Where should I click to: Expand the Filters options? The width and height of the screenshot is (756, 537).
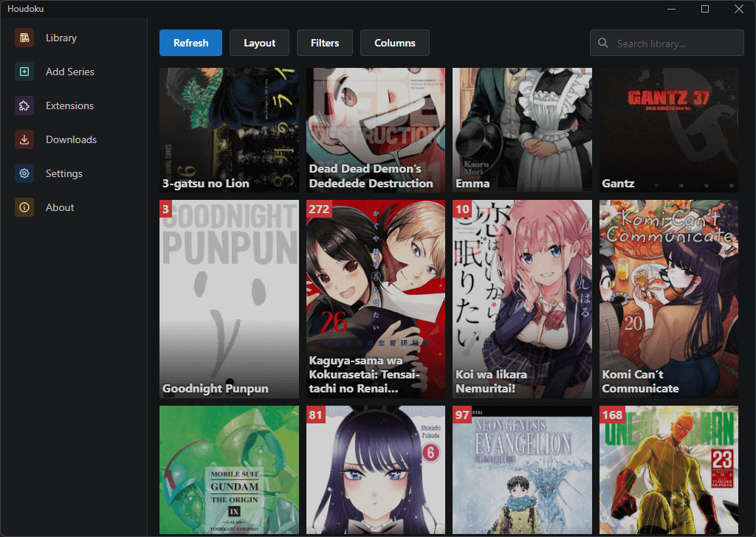(325, 43)
